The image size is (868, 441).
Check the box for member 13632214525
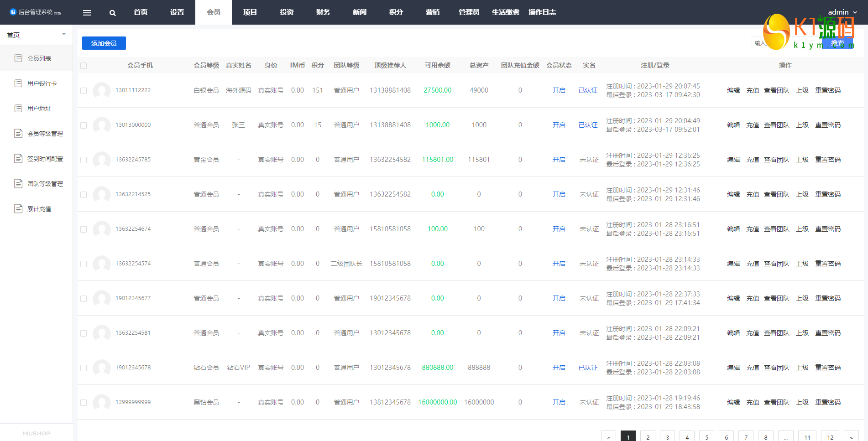pyautogui.click(x=84, y=195)
